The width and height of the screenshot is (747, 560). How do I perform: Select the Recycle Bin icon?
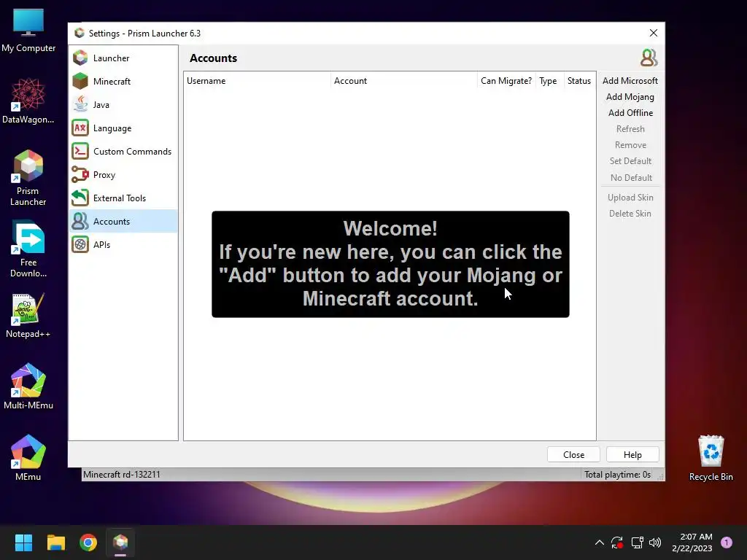click(x=711, y=458)
